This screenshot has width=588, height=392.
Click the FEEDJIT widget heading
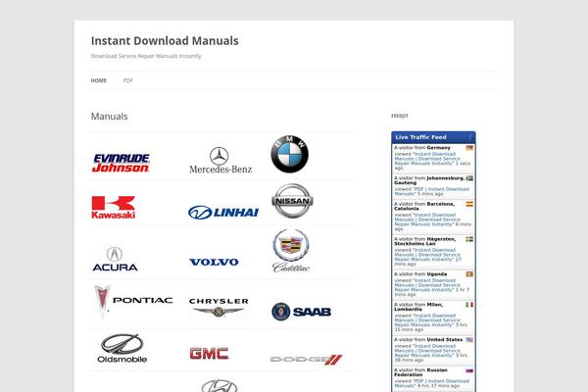coord(400,116)
